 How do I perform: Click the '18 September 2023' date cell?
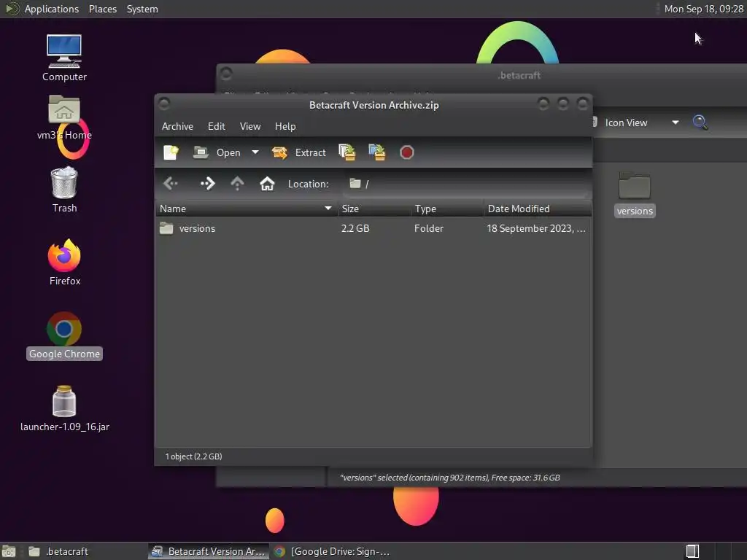pyautogui.click(x=536, y=228)
